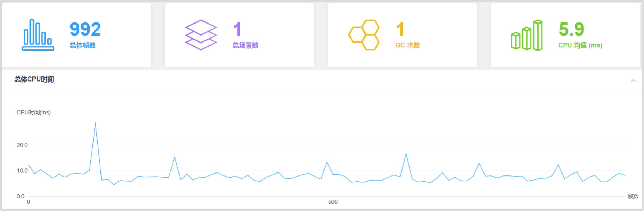Select the GC 次数 label
The width and height of the screenshot is (644, 211).
click(408, 45)
